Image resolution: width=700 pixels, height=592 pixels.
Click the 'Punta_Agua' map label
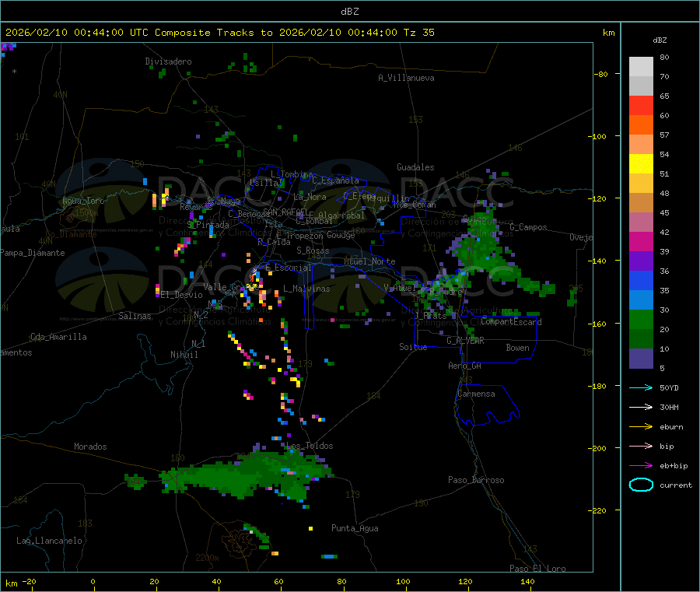(x=355, y=528)
